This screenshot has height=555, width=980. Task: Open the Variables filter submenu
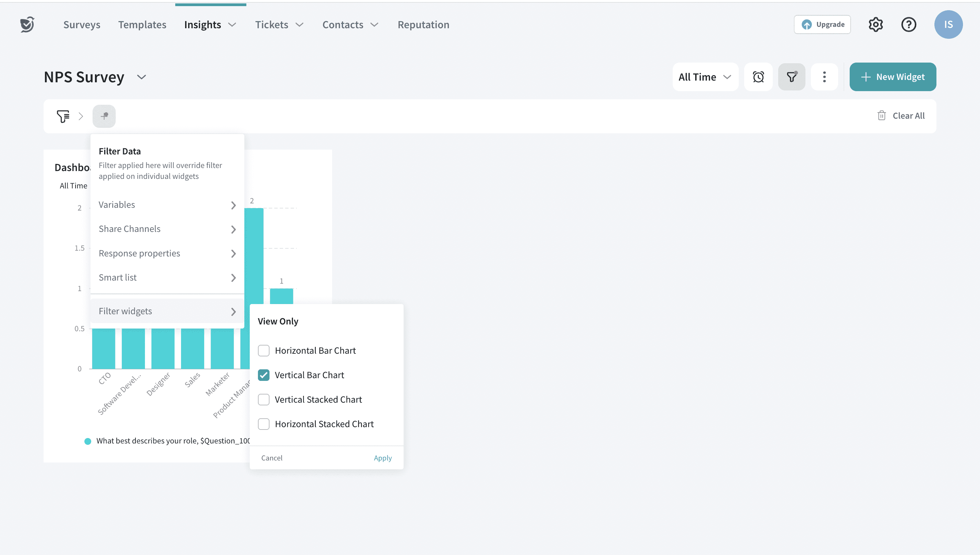(x=167, y=205)
